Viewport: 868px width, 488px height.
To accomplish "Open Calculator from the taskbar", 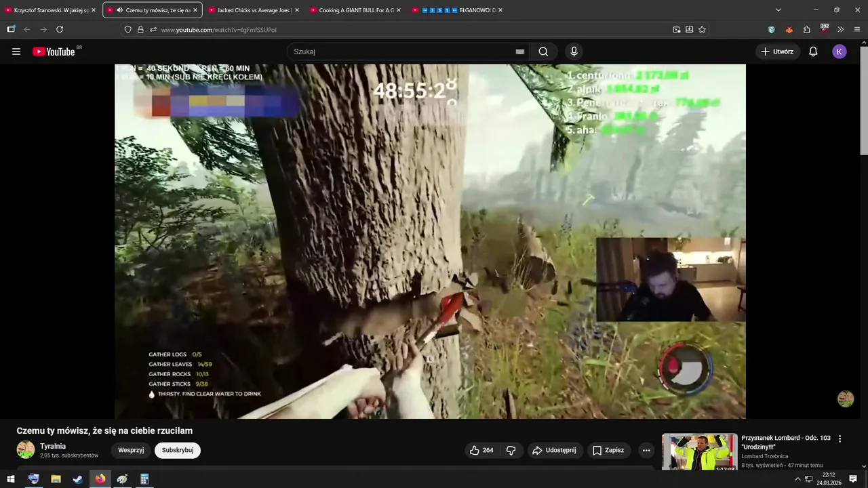I will pos(144,479).
